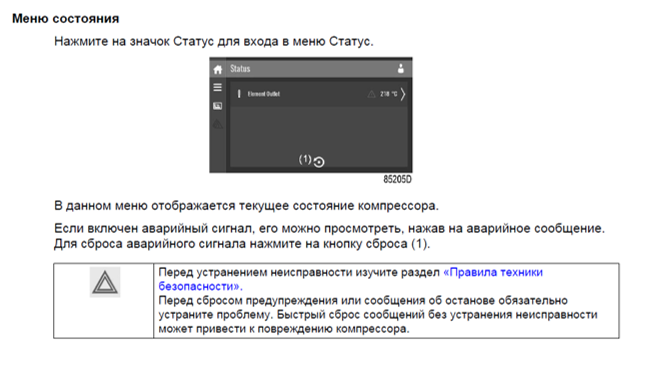Click the line starting Для сброса аварийного сигнала
Image resolution: width=645 pixels, height=377 pixels.
[242, 244]
